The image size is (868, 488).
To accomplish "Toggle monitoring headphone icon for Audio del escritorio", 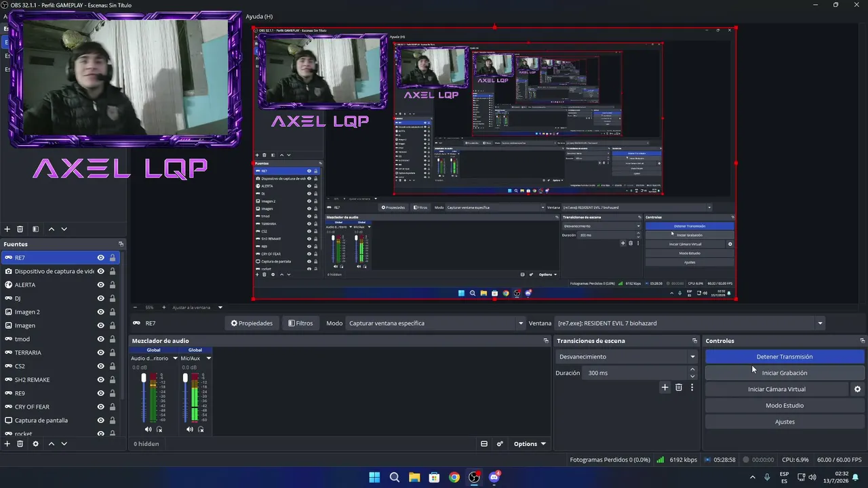I will (159, 429).
